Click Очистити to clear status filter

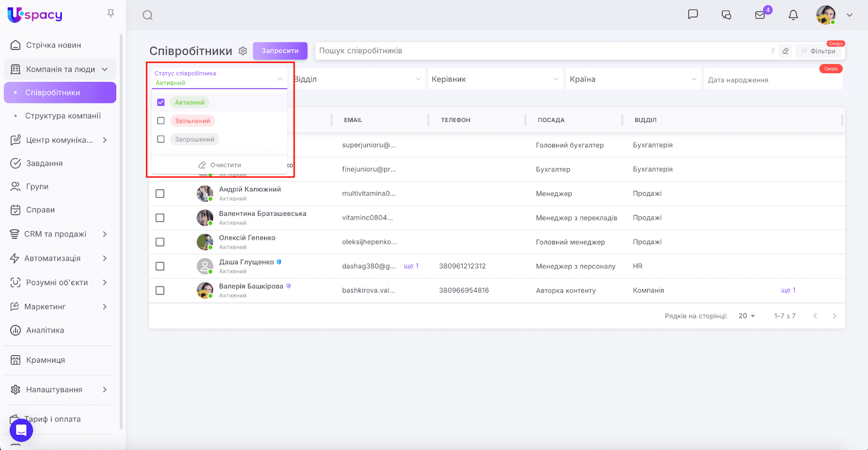click(x=220, y=165)
